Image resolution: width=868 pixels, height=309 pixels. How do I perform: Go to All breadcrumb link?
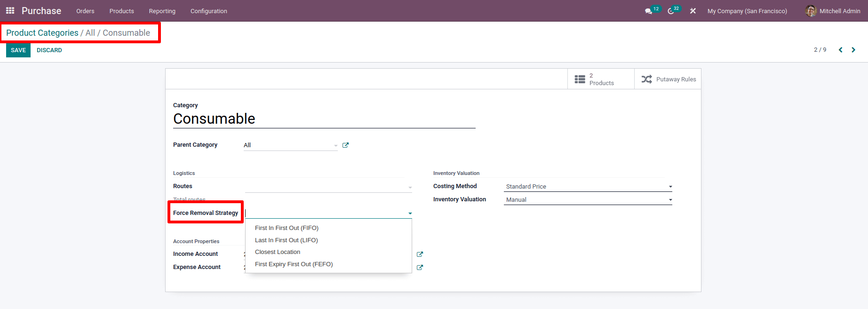point(90,33)
